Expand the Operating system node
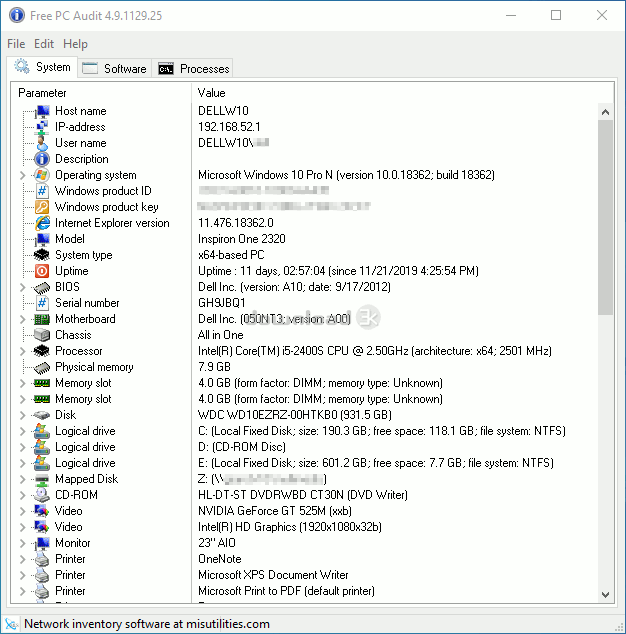The image size is (626, 634). (23, 175)
